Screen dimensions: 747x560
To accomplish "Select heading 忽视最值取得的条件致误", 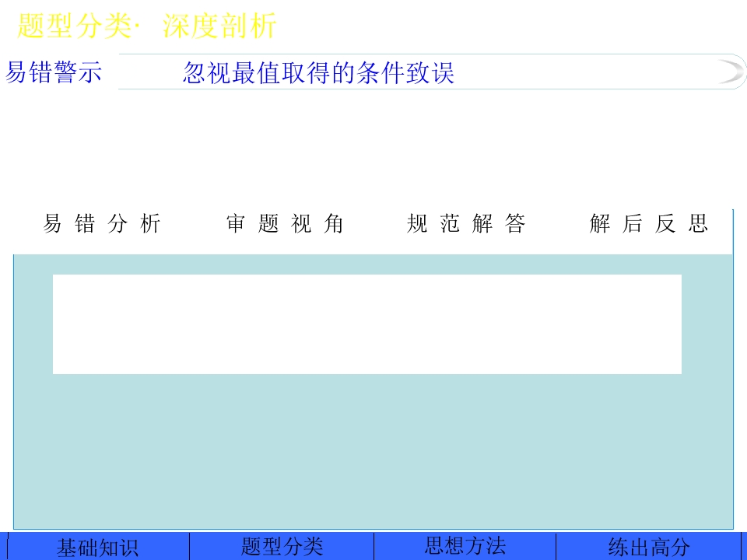I will coord(318,73).
